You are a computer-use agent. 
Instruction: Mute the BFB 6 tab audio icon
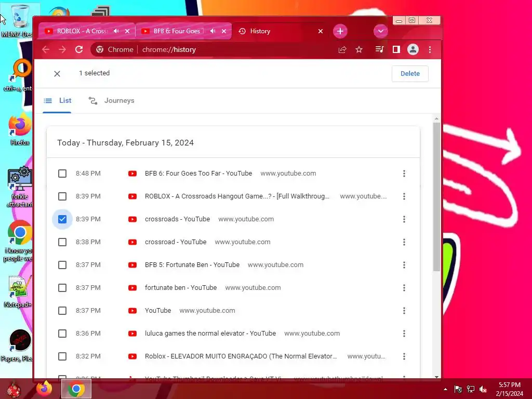(212, 31)
